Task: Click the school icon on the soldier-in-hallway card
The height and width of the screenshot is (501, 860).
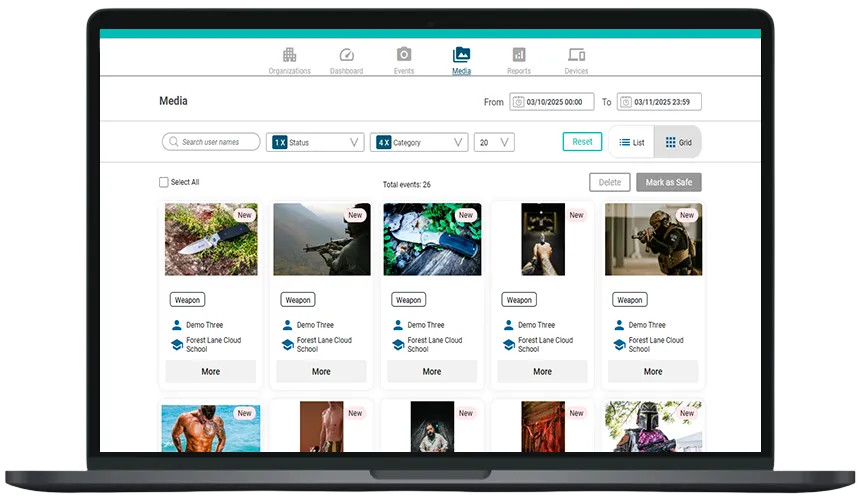Action: click(619, 345)
